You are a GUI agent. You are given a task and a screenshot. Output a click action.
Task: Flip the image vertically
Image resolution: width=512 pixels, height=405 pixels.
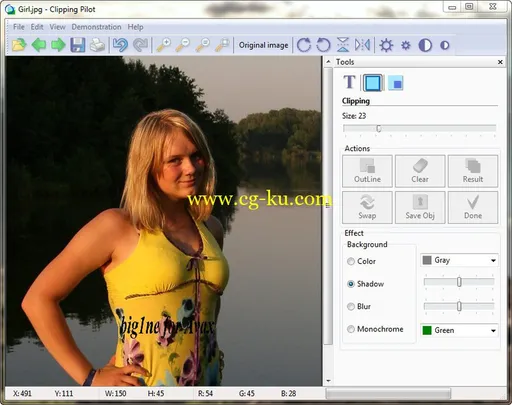click(x=343, y=45)
